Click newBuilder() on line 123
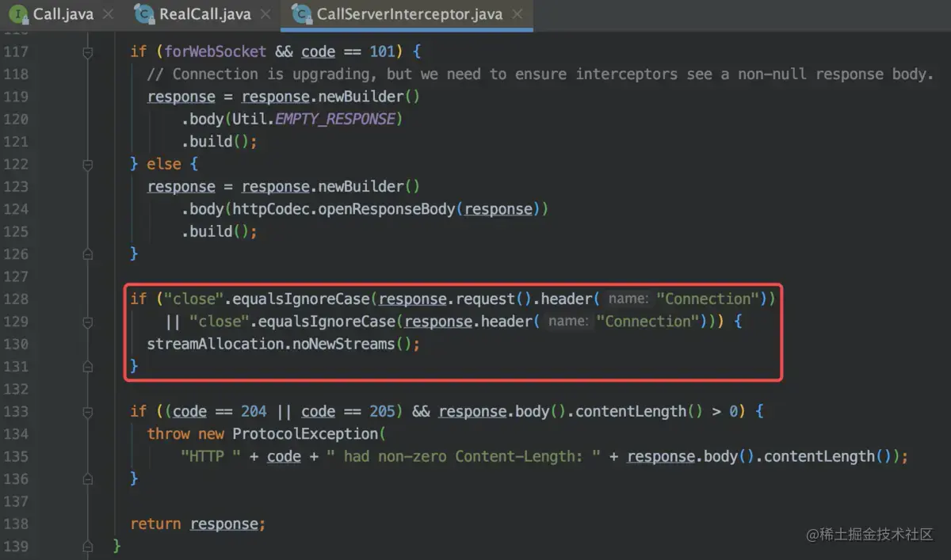Screen dimensions: 951x560 pos(369,186)
